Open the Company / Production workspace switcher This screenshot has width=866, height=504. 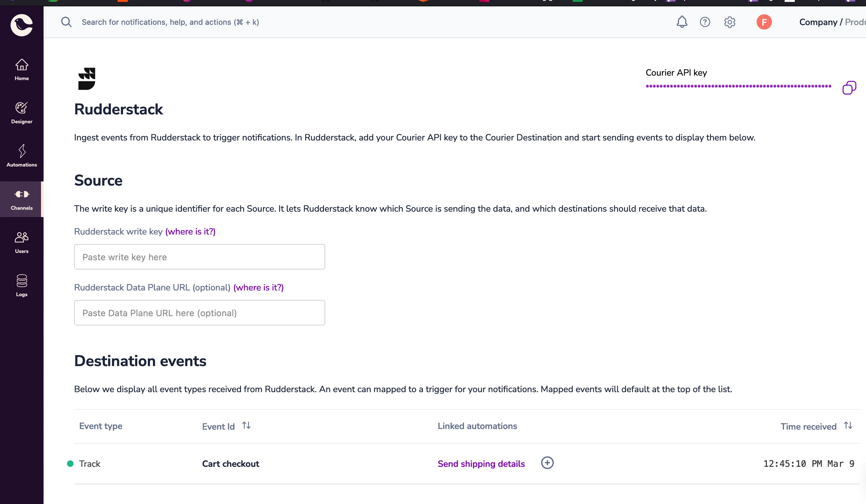tap(832, 22)
